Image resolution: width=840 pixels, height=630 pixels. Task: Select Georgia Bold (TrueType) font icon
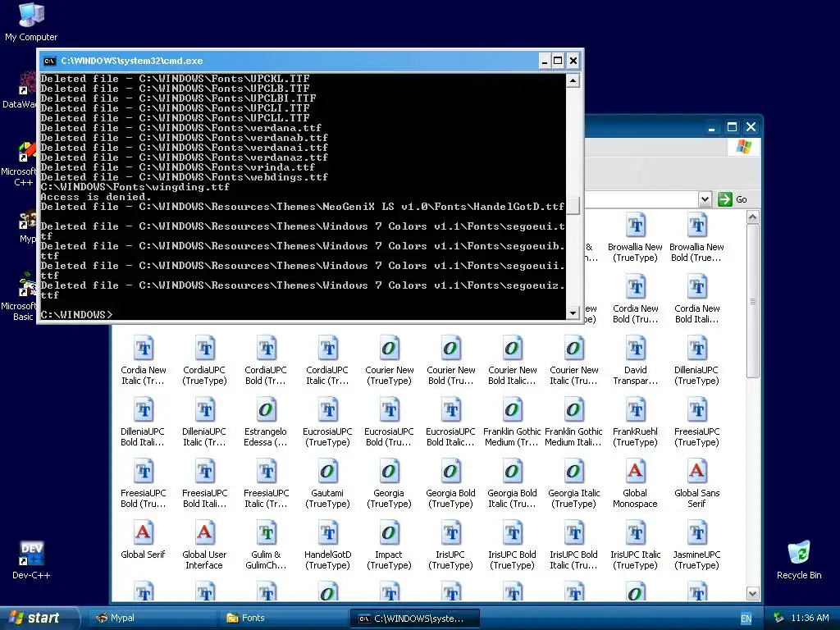click(x=450, y=483)
